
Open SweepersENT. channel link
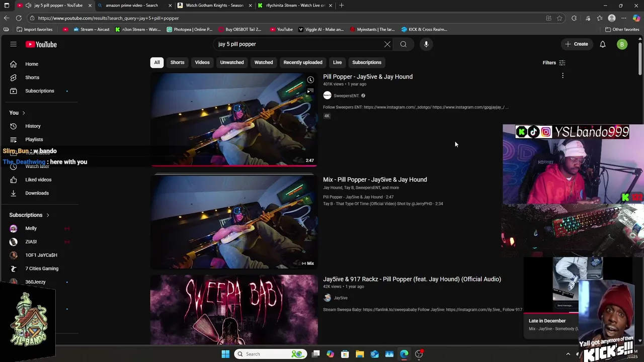pos(346,96)
